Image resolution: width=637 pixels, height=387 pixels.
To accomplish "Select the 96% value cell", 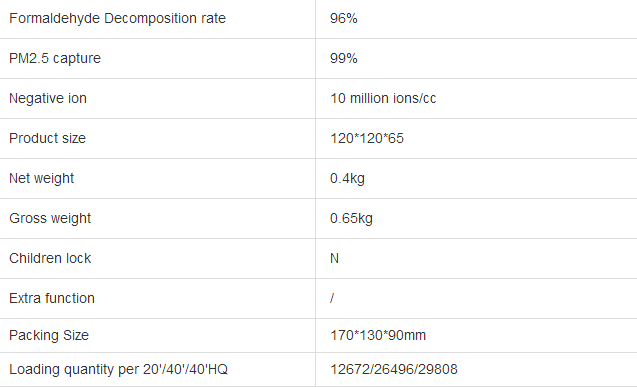I will click(344, 19).
